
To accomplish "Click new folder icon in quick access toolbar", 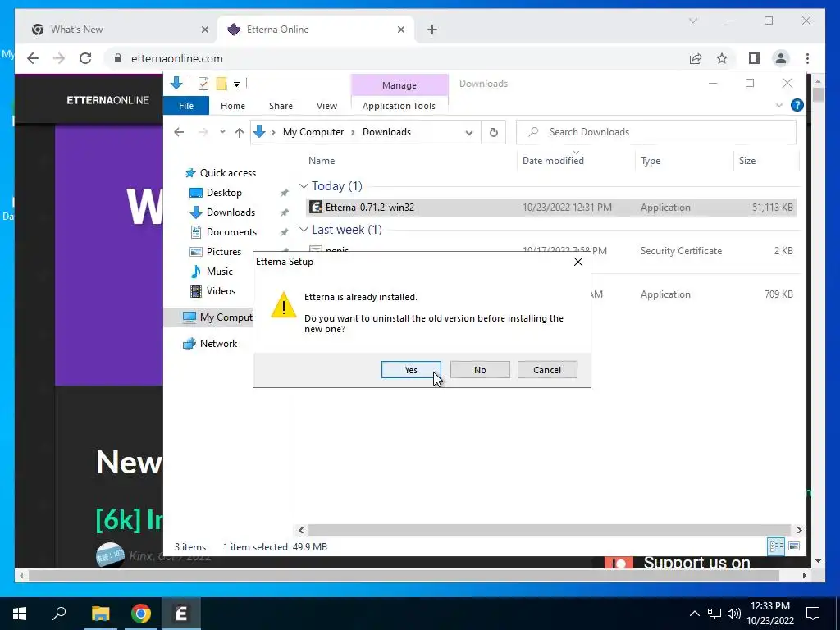I will (221, 84).
